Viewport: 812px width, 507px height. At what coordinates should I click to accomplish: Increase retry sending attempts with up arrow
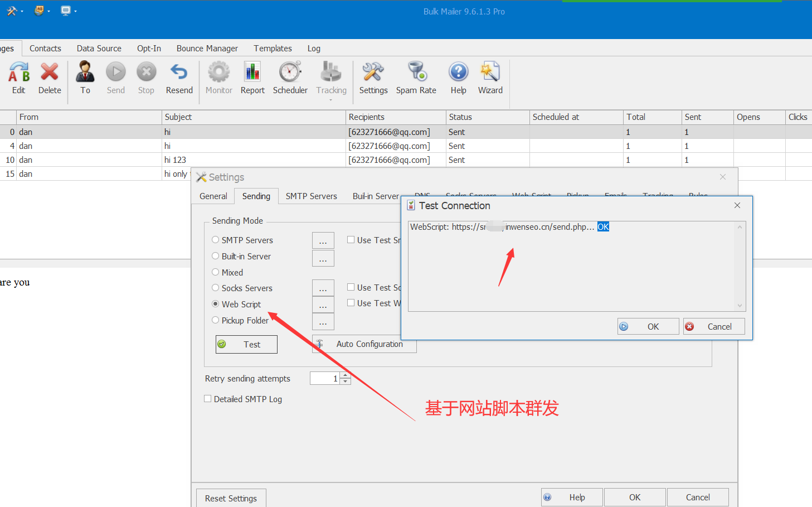tap(346, 375)
